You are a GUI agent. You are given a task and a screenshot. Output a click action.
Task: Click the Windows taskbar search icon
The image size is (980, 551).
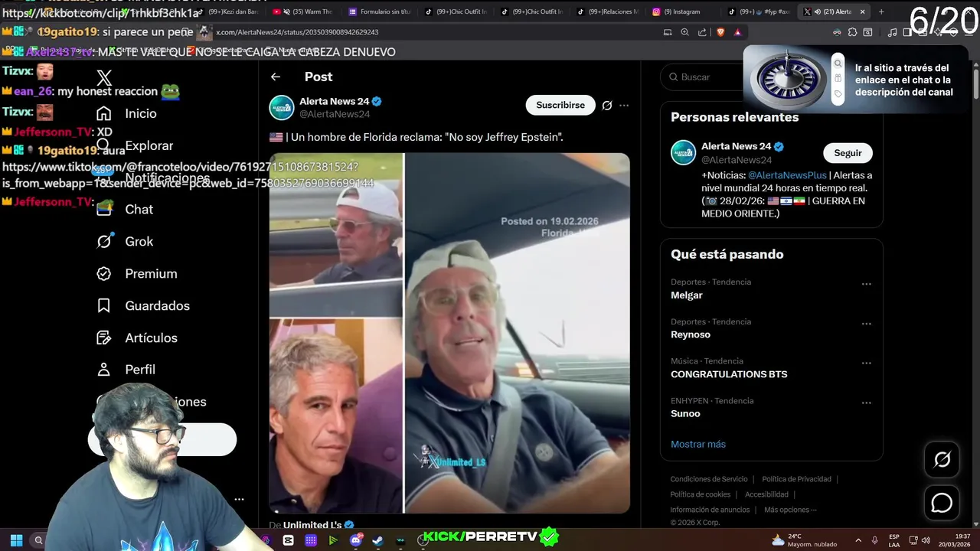click(38, 540)
